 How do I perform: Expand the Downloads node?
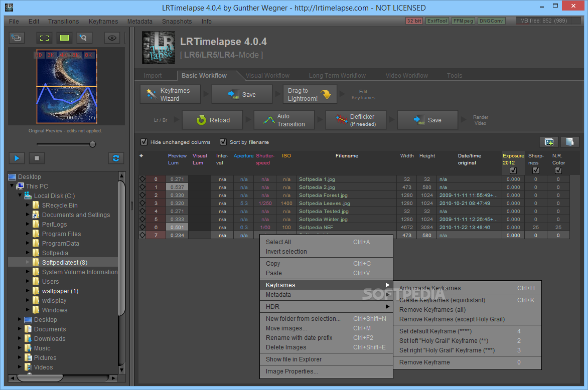[20, 338]
